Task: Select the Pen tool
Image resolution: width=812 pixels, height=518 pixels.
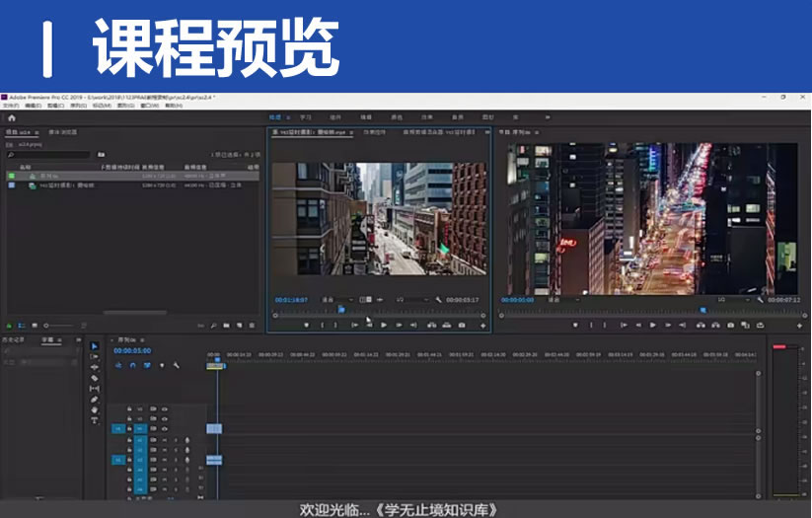Action: pyautogui.click(x=95, y=400)
